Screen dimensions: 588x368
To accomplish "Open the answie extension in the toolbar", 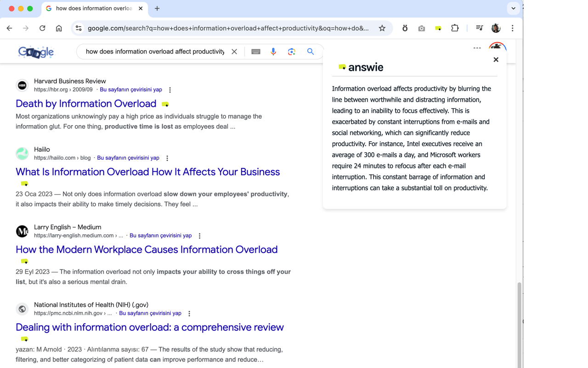I will (438, 29).
